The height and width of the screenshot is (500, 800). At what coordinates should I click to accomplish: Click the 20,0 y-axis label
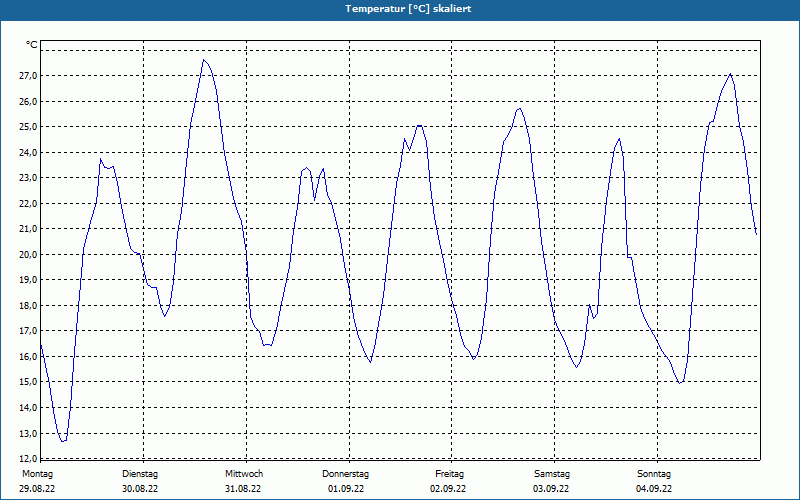28,254
